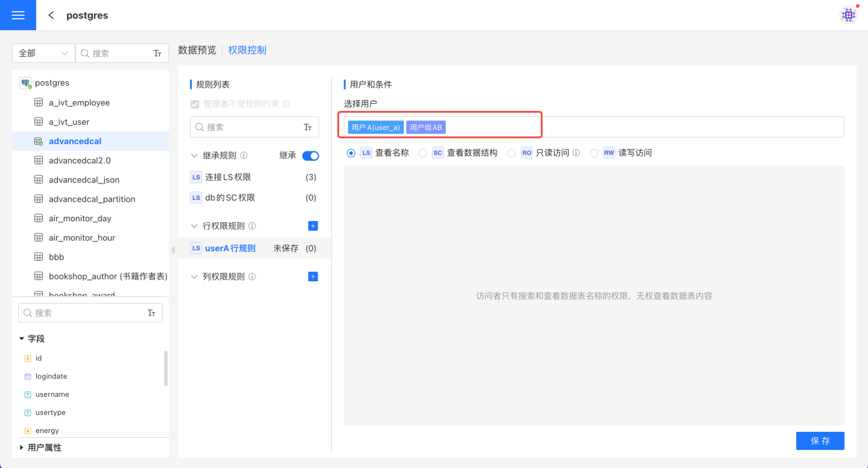Viewport: 868px width, 468px height.
Task: Open the 连接LS权限 inherited rule
Action: click(x=228, y=177)
